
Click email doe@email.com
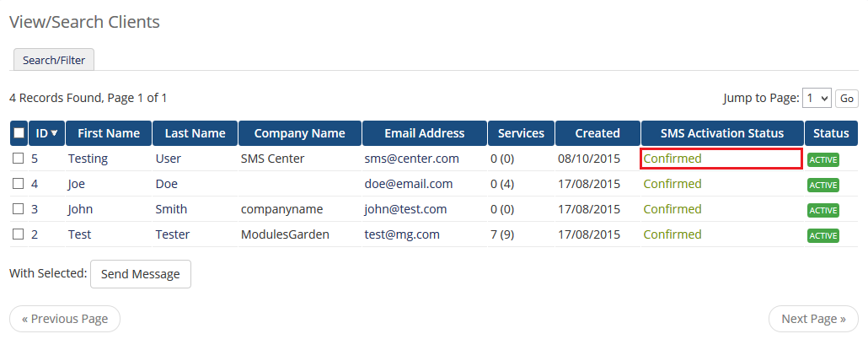coord(409,184)
